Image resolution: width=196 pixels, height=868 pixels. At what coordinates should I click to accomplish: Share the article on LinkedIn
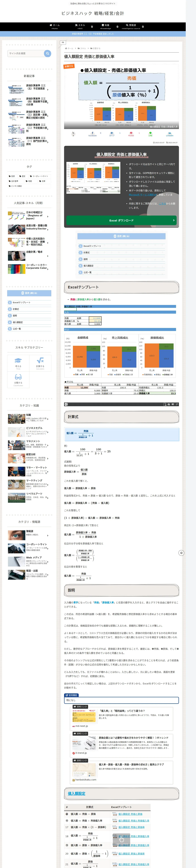(x=170, y=134)
